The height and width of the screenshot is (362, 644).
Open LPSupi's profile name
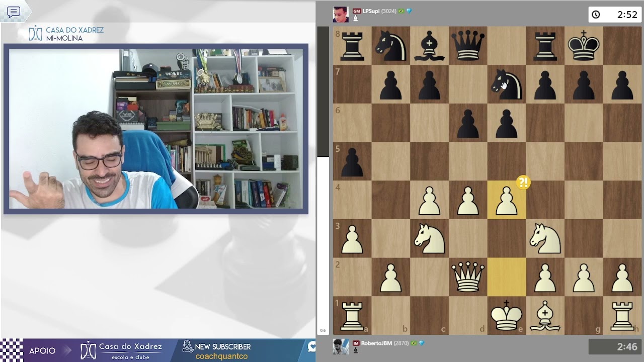(371, 11)
